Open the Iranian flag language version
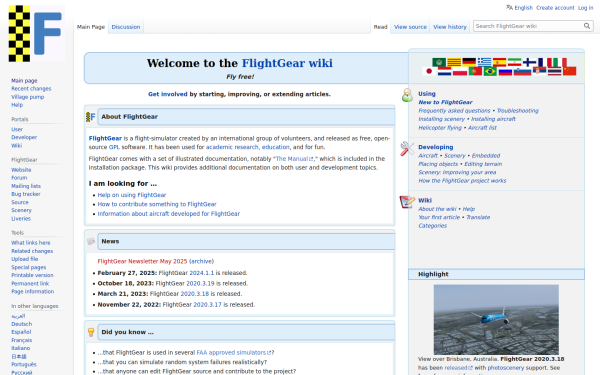This screenshot has height=375, width=600. click(515, 62)
